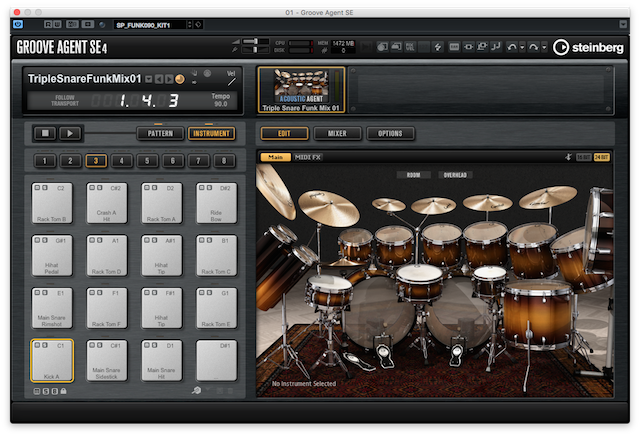Click the Tempo 90.0 value
The height and width of the screenshot is (436, 640).
pos(221,104)
